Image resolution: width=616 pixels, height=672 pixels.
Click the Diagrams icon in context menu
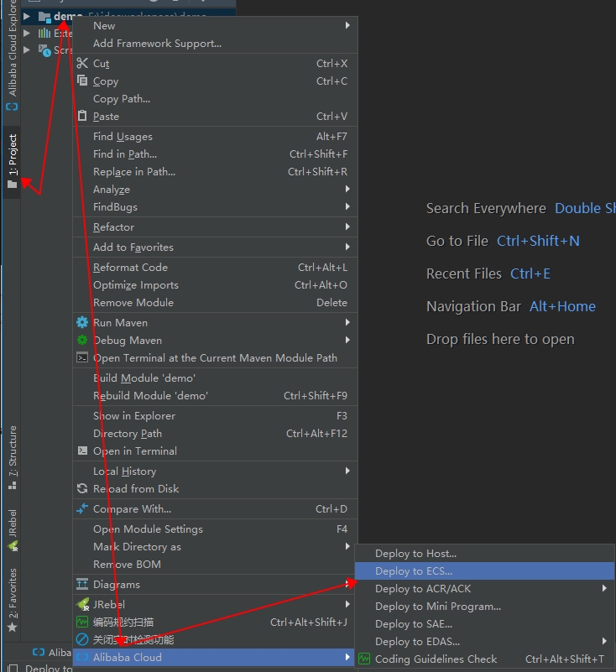[x=82, y=585]
